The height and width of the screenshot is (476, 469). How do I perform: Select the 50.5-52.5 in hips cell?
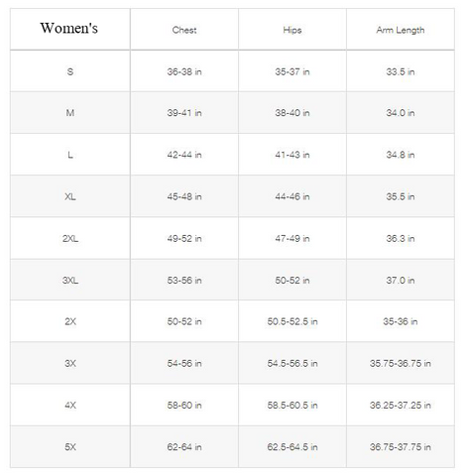click(293, 321)
